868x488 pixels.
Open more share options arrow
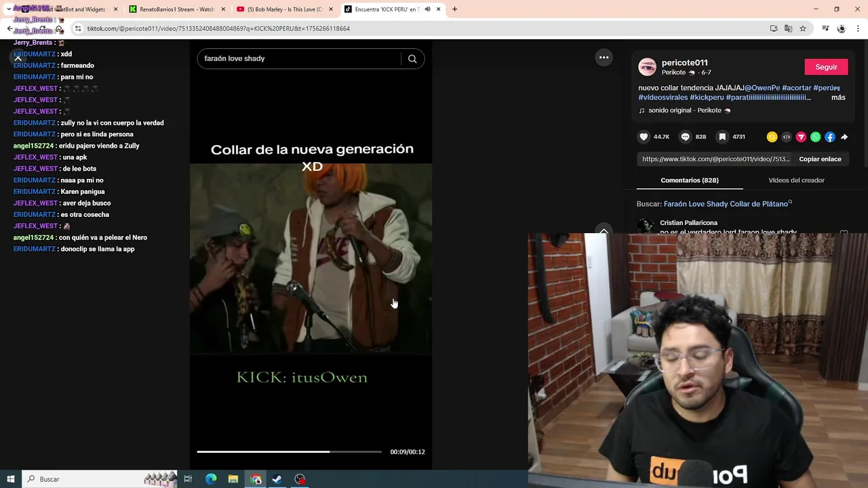(x=844, y=137)
